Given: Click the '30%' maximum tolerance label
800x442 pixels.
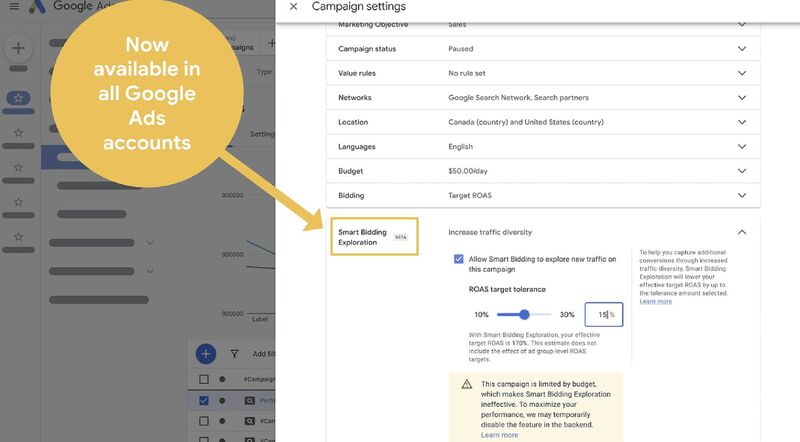Looking at the screenshot, I should coord(567,314).
